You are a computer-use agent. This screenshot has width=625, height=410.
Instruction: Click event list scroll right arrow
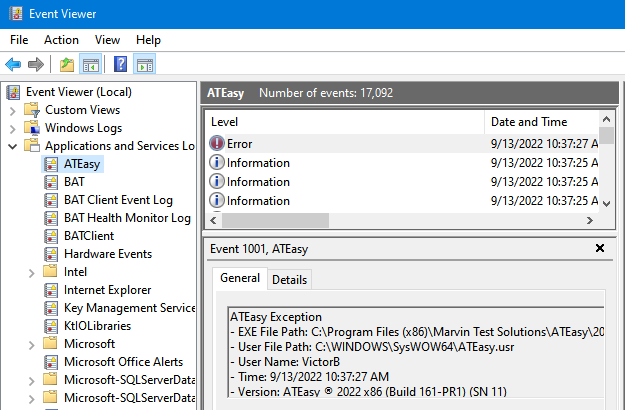click(x=590, y=220)
